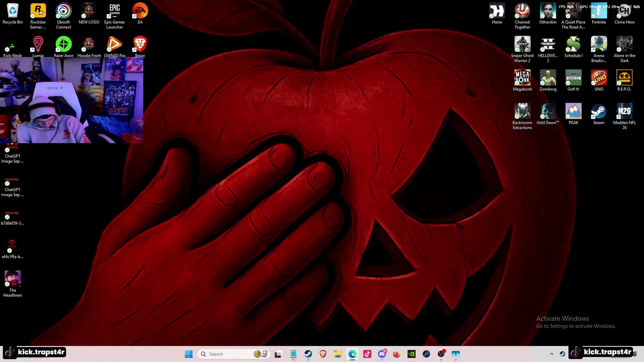Open Ubisoft Connect desktop icon
This screenshot has width=644, height=362.
tap(63, 16)
